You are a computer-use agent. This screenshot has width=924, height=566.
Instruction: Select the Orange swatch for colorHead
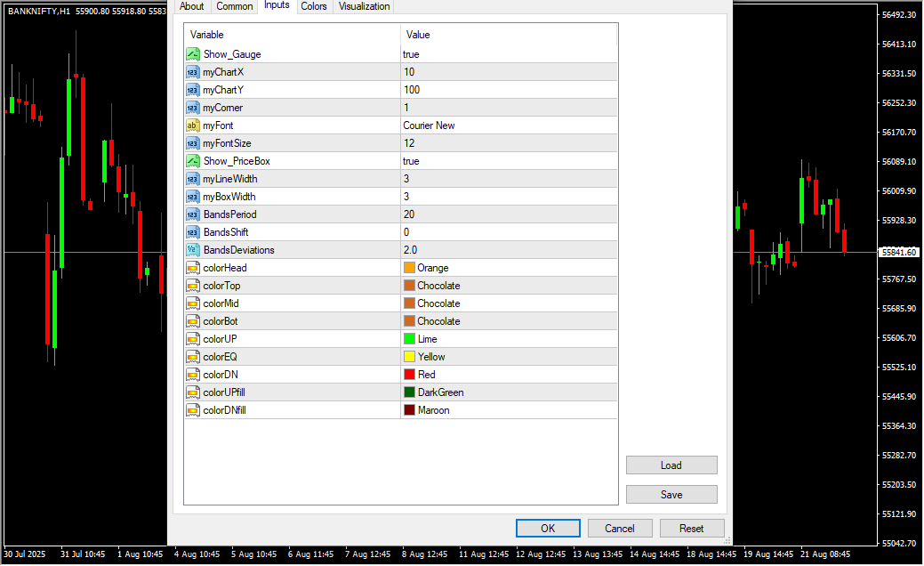[x=409, y=268]
